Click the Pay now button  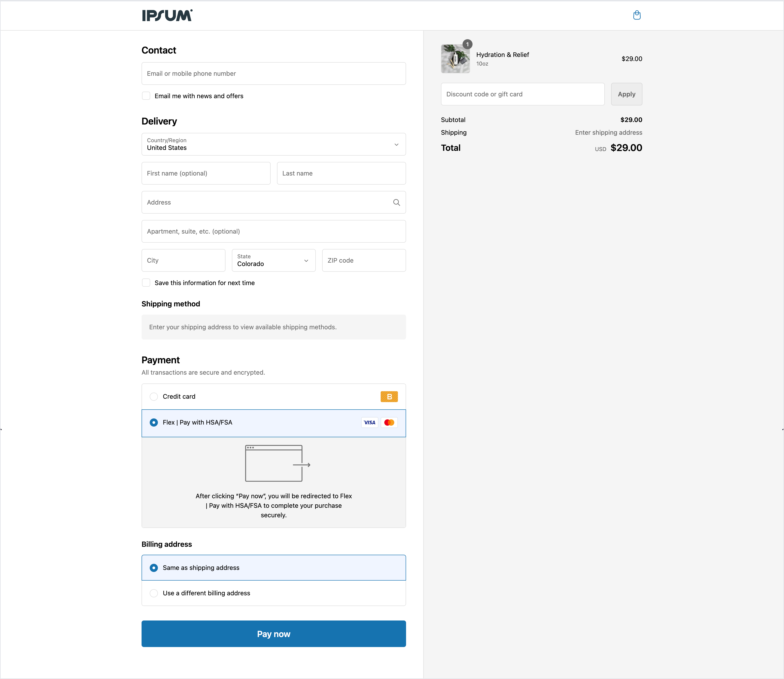coord(273,634)
